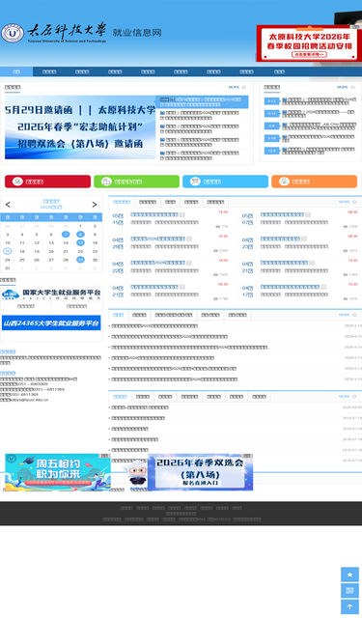362x644 pixels.
Task: Open the orange quick-entry button
Action: coord(314,182)
